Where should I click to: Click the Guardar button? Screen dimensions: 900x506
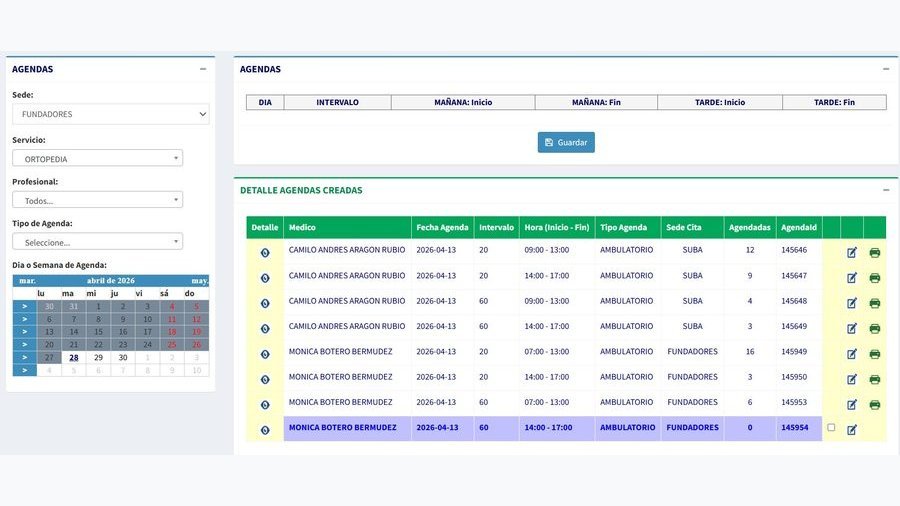(x=566, y=142)
